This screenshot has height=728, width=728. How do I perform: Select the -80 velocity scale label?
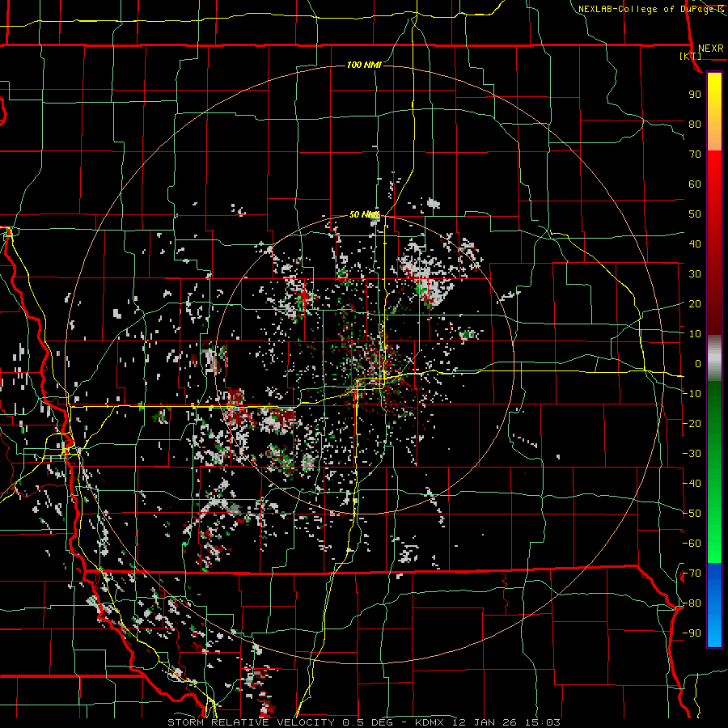pyautogui.click(x=692, y=603)
